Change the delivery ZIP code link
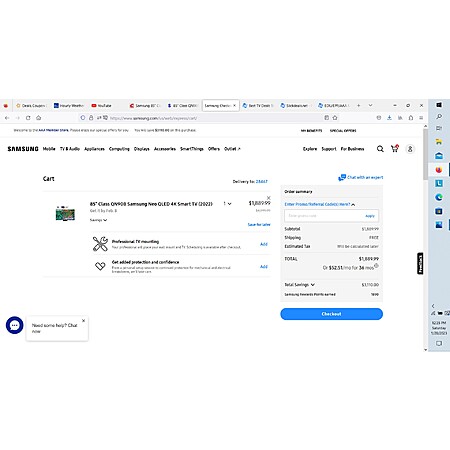Screen dimensions: 450x450 point(262,181)
